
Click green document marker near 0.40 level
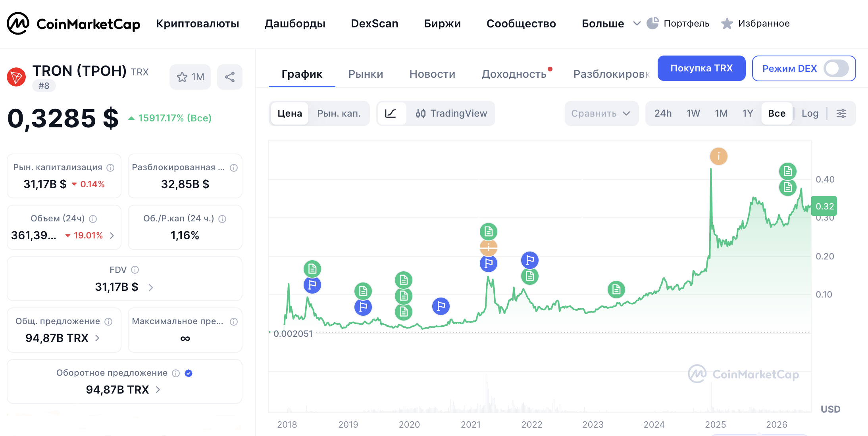pos(788,171)
